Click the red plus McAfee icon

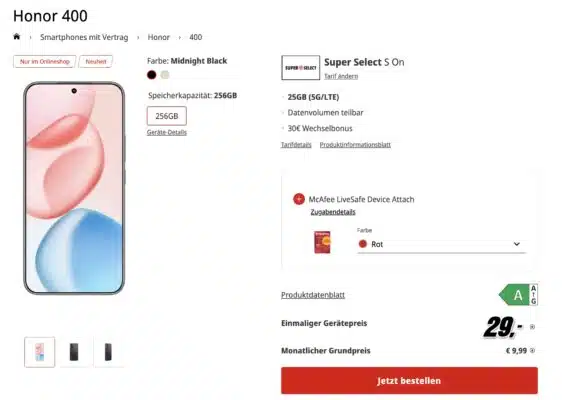click(299, 199)
